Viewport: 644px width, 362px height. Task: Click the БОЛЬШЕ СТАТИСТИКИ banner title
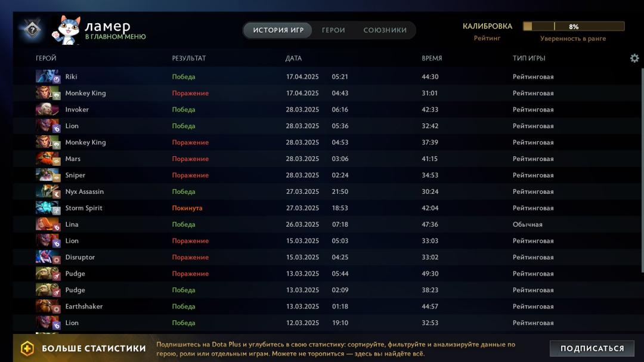coord(94,348)
